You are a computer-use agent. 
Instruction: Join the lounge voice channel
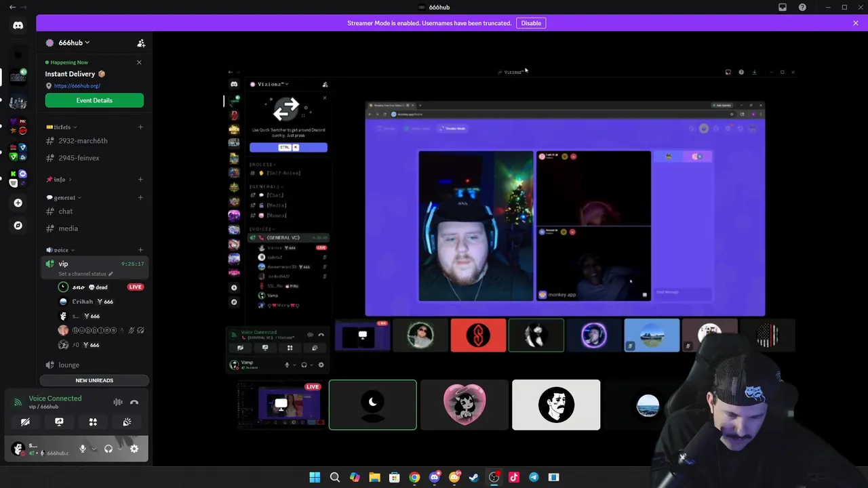(94, 365)
